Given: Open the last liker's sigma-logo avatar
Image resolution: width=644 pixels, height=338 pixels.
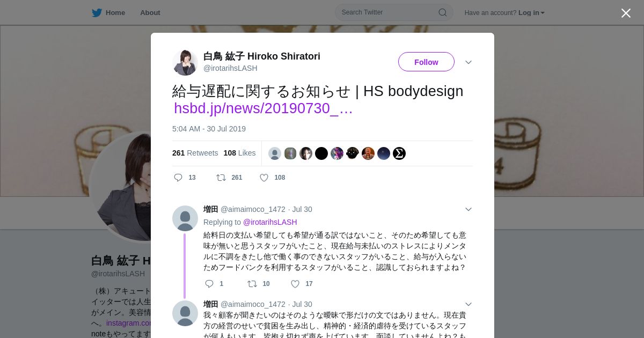Looking at the screenshot, I should coord(399,153).
